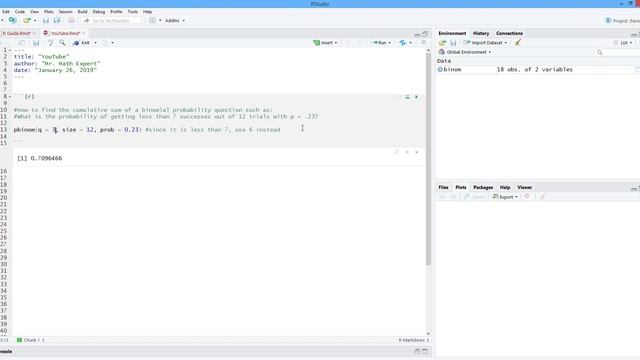This screenshot has width=640, height=360.
Task: Click the open file folder icon
Action: [27, 20]
